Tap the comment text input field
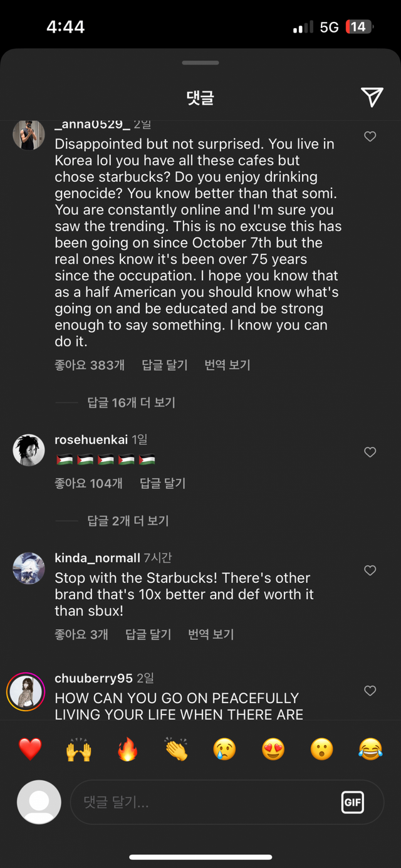 200,802
